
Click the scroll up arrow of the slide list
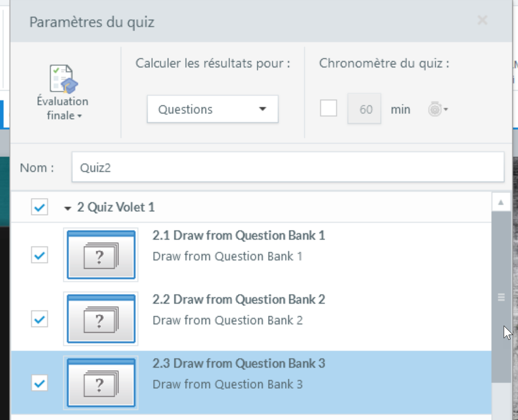(x=501, y=202)
